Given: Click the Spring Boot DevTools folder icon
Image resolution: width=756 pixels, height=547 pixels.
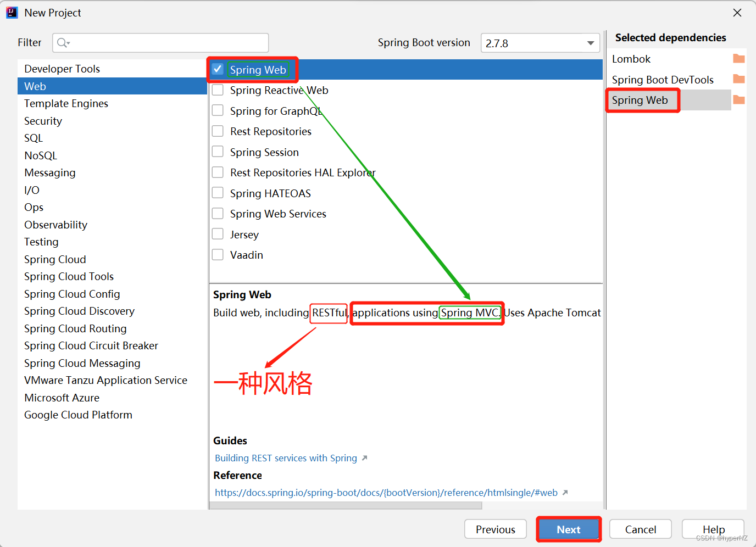Looking at the screenshot, I should point(739,79).
